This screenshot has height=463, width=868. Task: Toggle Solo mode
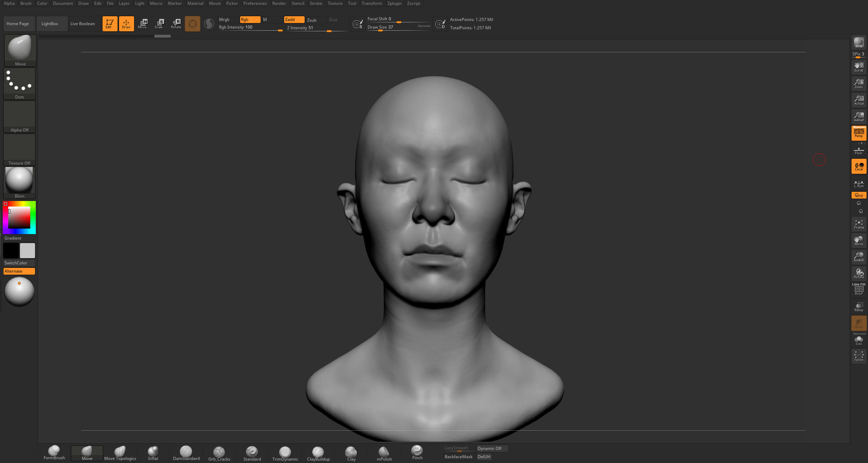click(859, 340)
